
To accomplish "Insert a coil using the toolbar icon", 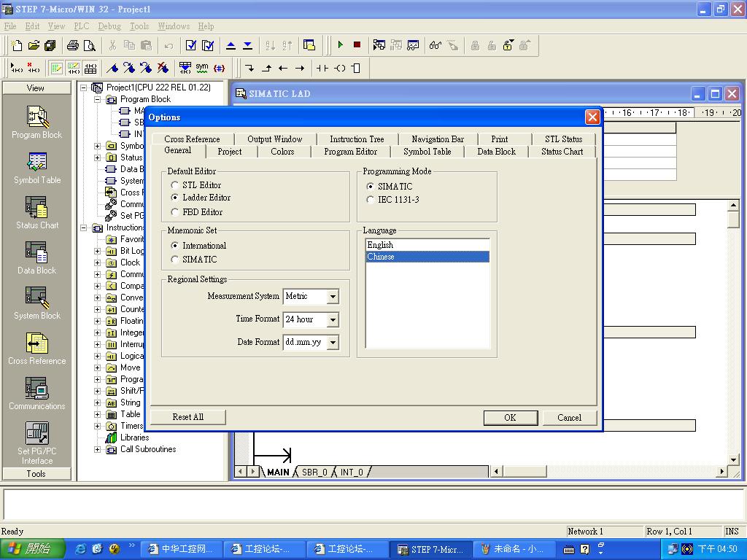I will 340,68.
